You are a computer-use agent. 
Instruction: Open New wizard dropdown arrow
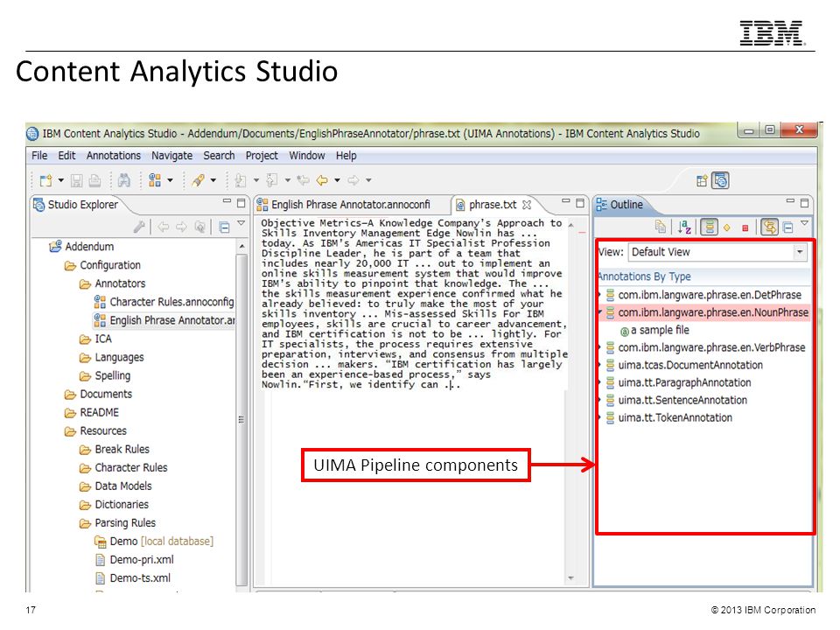[x=60, y=180]
